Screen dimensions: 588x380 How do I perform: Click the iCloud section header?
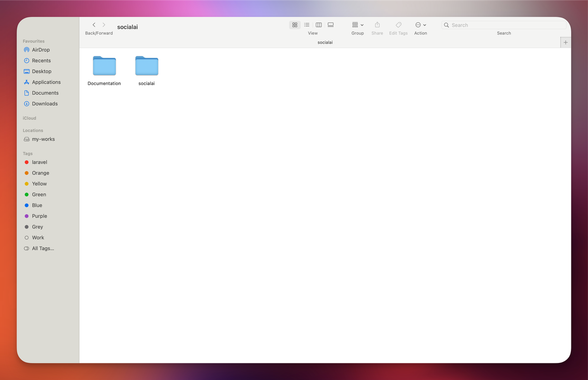pos(29,118)
